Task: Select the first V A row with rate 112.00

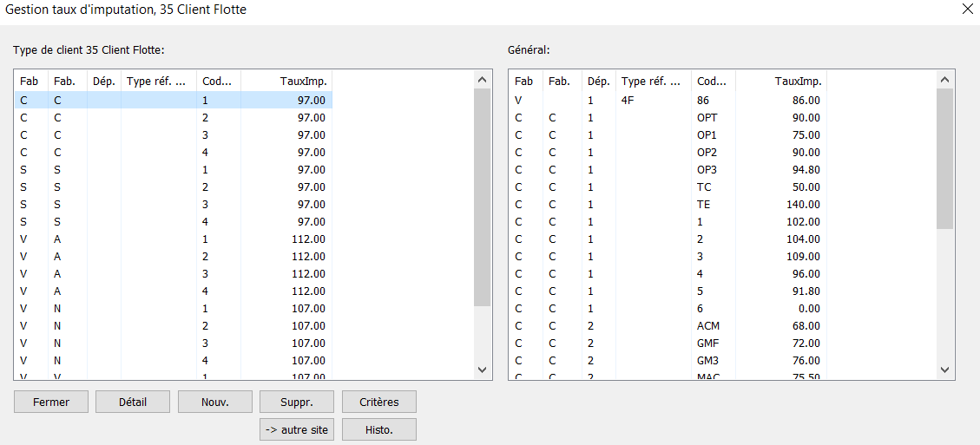Action: (x=173, y=239)
